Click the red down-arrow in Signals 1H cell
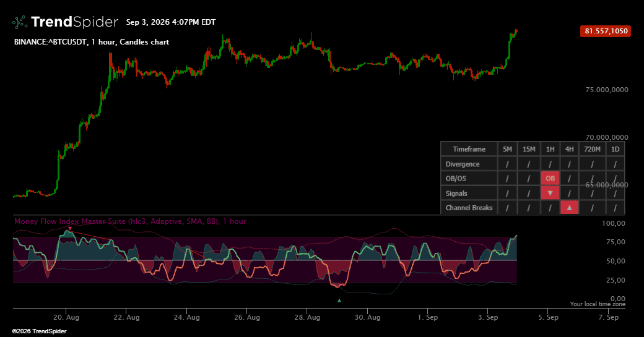Viewport: 644px width, 337px height. click(x=550, y=193)
